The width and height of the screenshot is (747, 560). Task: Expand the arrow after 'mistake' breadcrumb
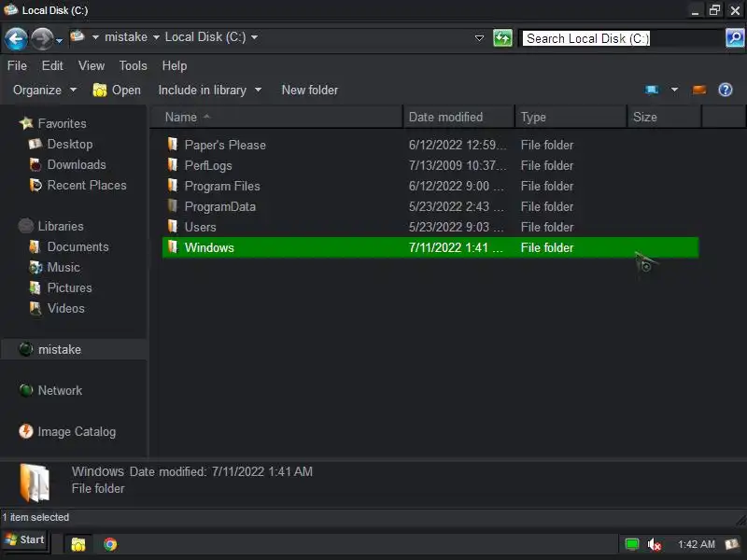[156, 37]
